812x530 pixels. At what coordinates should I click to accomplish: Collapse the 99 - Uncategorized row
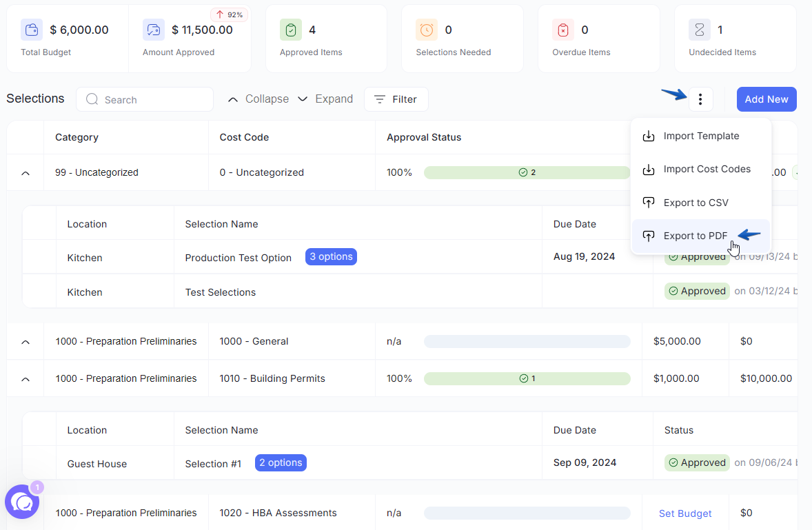pos(26,173)
